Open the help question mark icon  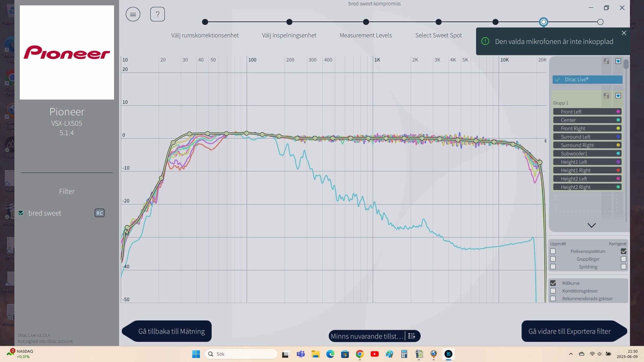(x=157, y=14)
